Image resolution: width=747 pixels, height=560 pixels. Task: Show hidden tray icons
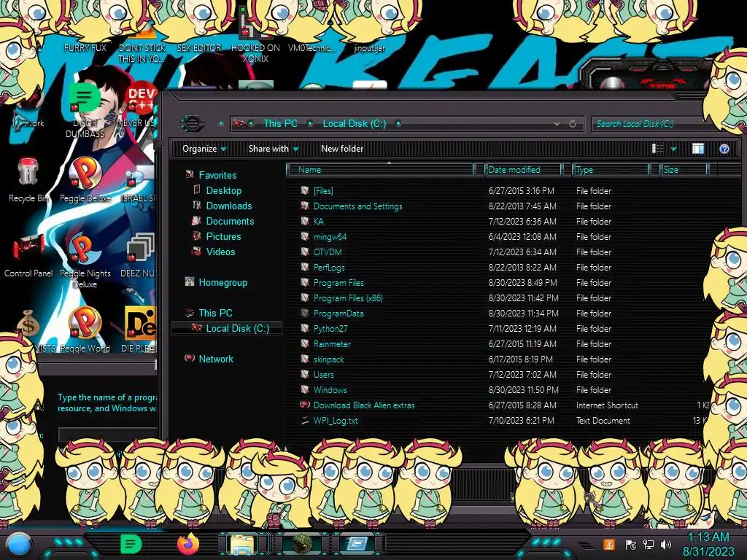[586, 545]
